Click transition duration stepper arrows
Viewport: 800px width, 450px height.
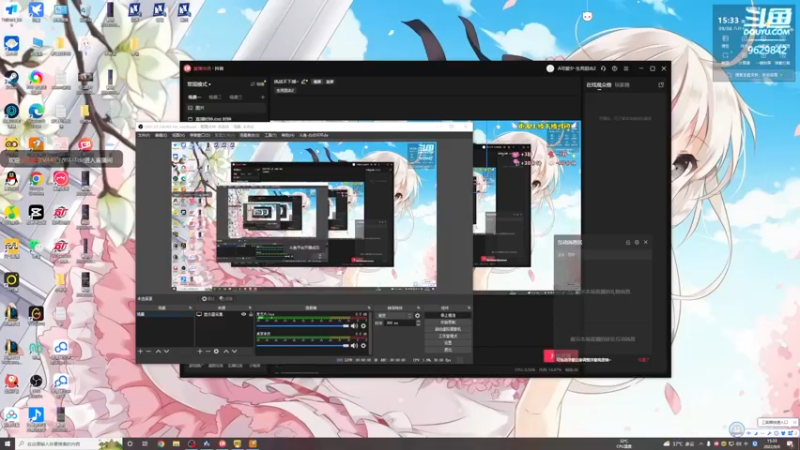(x=418, y=323)
